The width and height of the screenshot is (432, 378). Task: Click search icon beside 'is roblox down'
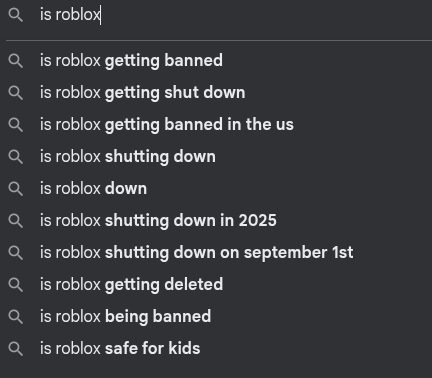[16, 189]
